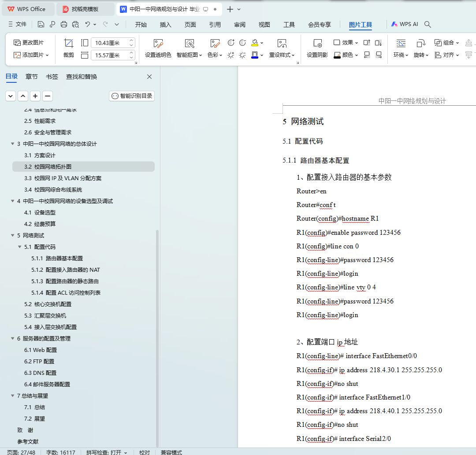Collapse section 5.1 配置代码 in outline
The width and height of the screenshot is (476, 455).
tap(19, 247)
